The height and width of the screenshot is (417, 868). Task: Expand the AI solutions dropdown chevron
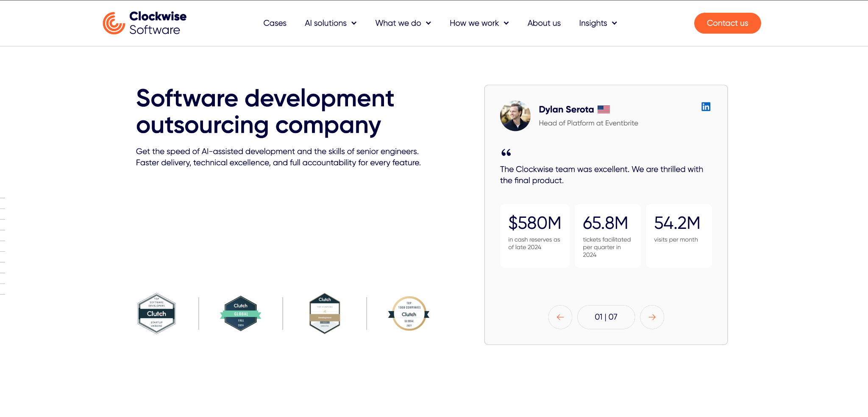click(354, 23)
